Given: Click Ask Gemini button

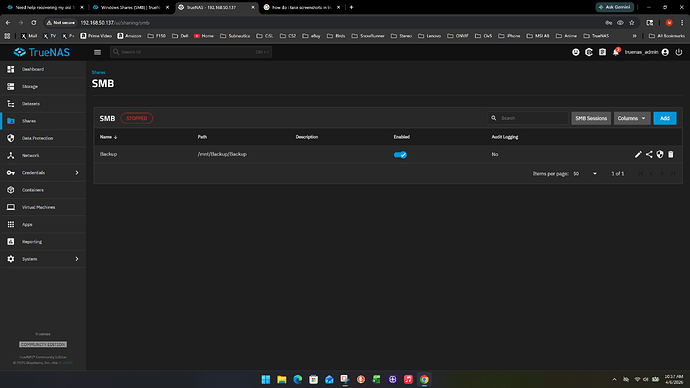Looking at the screenshot, I should coord(615,7).
